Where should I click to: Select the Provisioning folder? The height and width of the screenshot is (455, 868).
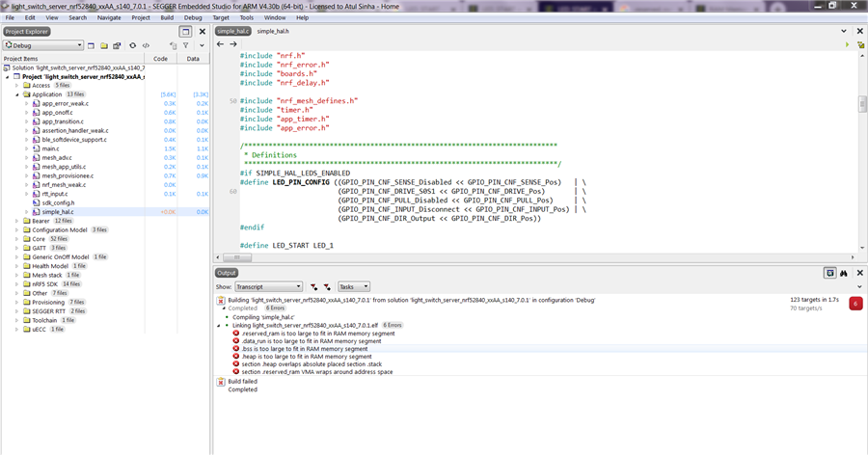click(48, 303)
